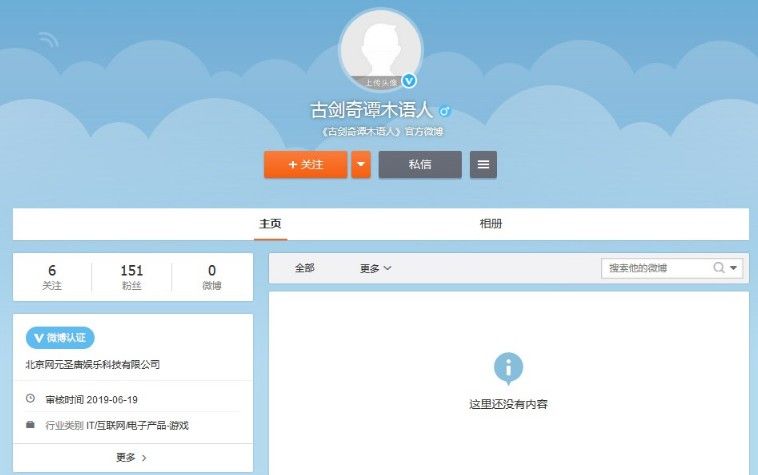Expand the 更多 link in the profile card

pyautogui.click(x=131, y=457)
